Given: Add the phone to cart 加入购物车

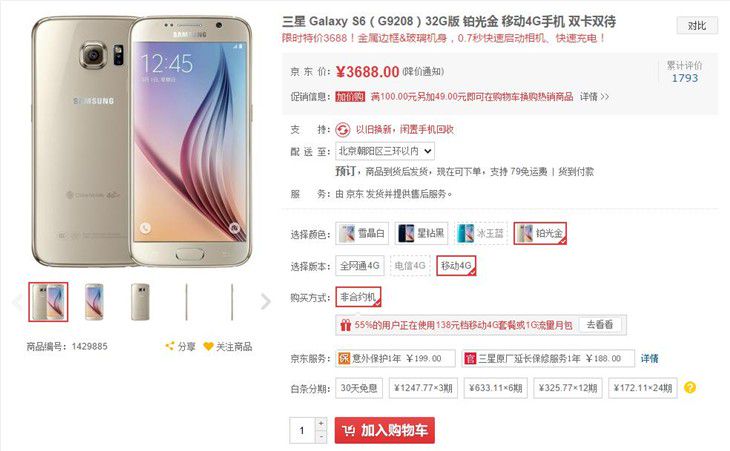Looking at the screenshot, I should point(385,431).
